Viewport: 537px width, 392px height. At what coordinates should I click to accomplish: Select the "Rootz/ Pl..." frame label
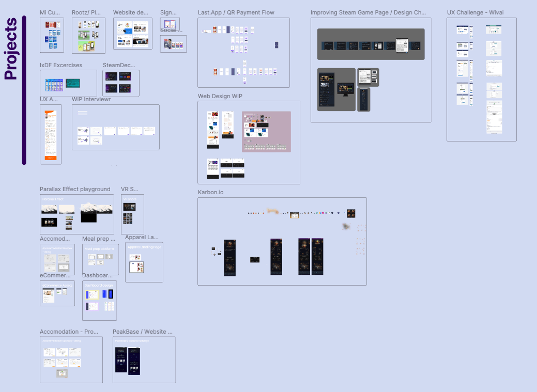coord(86,12)
